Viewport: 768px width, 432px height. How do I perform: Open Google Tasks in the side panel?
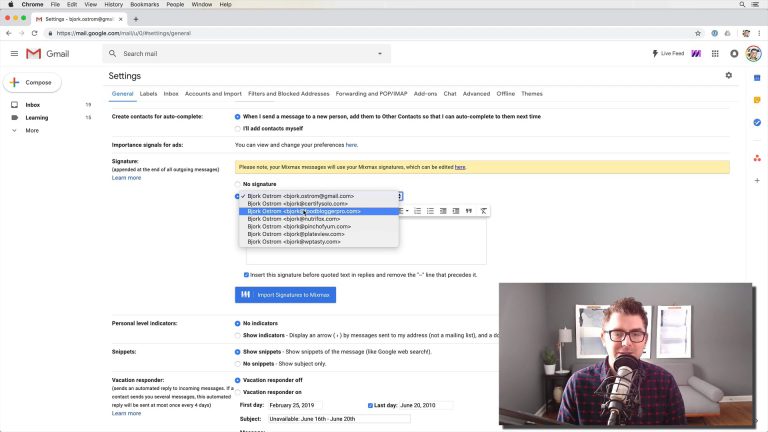click(757, 122)
